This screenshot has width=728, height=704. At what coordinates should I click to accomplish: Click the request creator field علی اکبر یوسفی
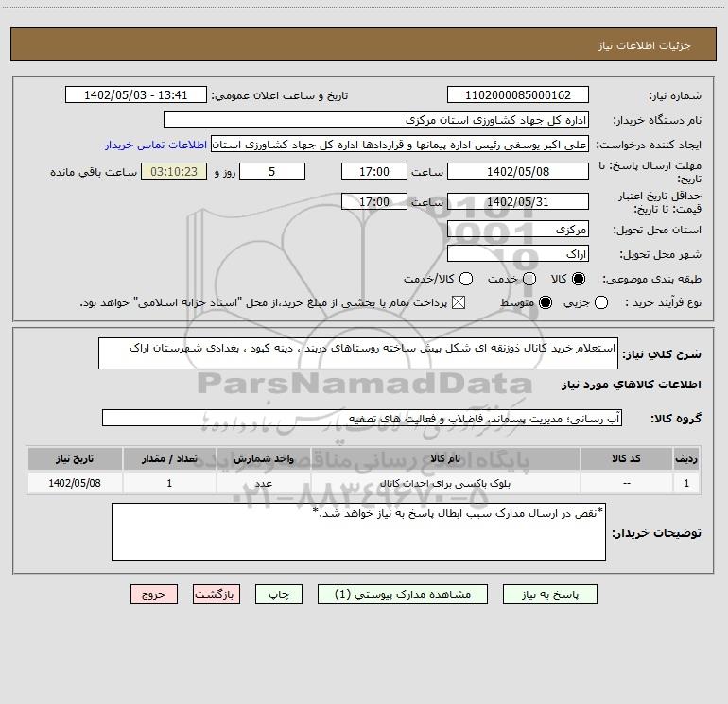pyautogui.click(x=400, y=145)
